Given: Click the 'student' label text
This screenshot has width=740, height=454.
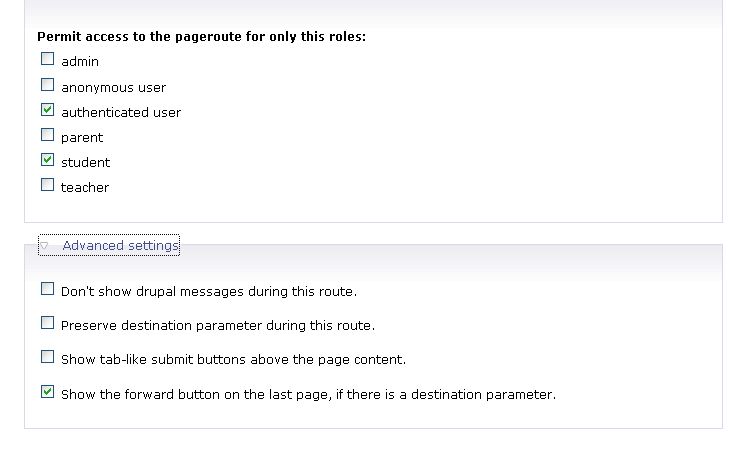Looking at the screenshot, I should point(85,162).
